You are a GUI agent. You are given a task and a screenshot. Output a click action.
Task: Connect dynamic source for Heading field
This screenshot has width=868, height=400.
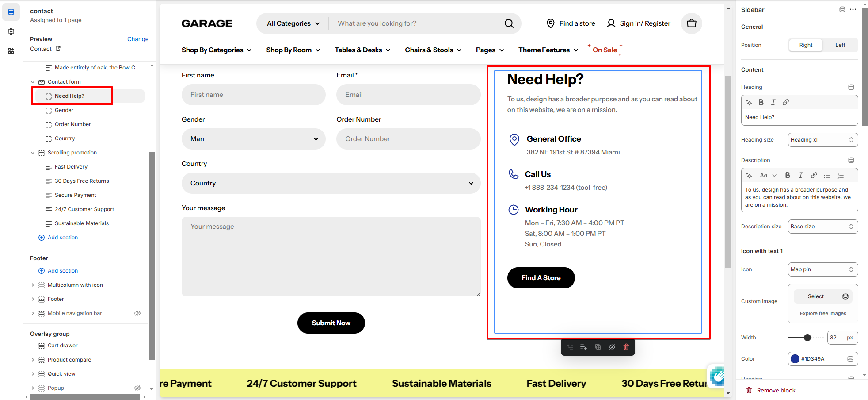(x=851, y=87)
